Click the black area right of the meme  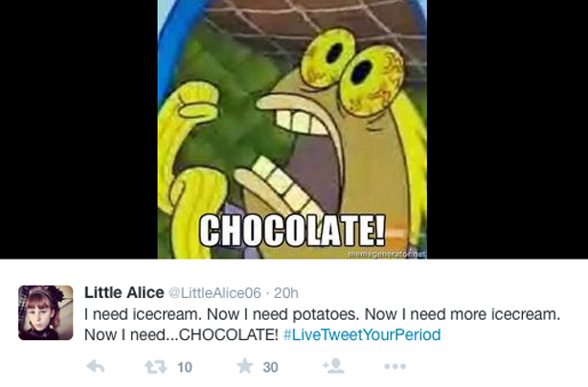[x=508, y=129]
